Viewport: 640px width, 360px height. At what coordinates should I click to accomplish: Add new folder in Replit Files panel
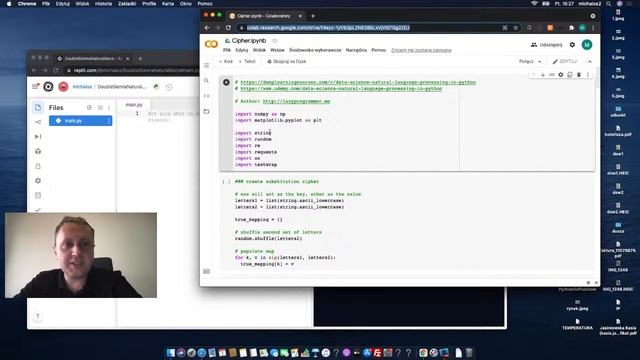(100, 108)
